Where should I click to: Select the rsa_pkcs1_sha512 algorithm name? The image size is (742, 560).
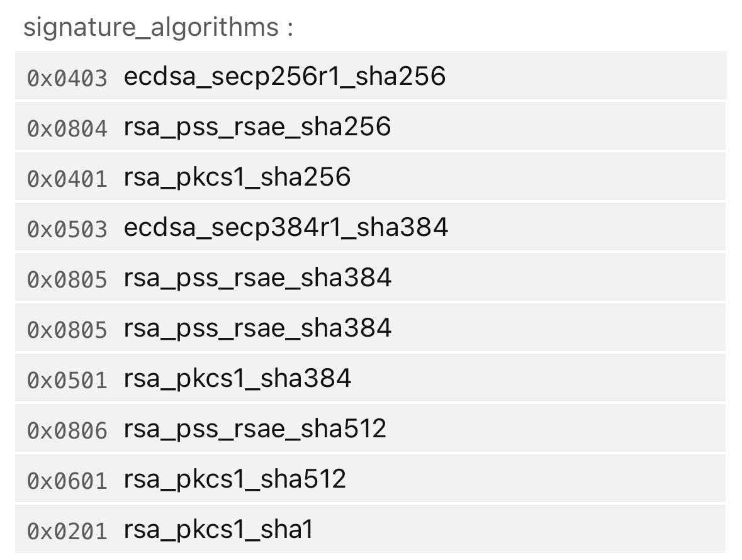point(235,479)
